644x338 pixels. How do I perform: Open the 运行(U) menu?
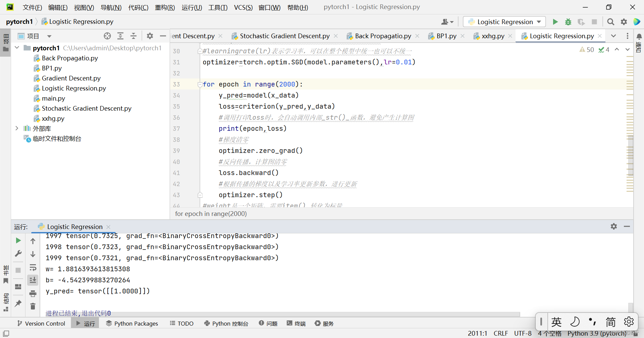[x=192, y=7]
